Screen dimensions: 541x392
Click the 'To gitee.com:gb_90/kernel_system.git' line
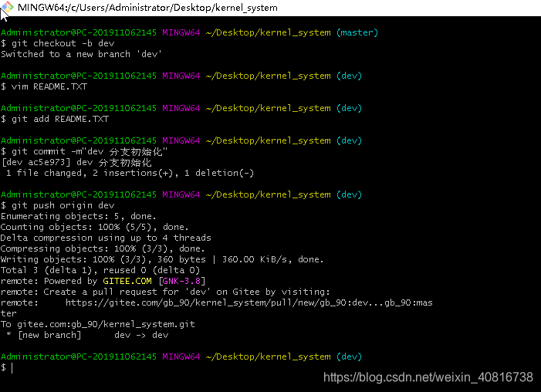[98, 324]
